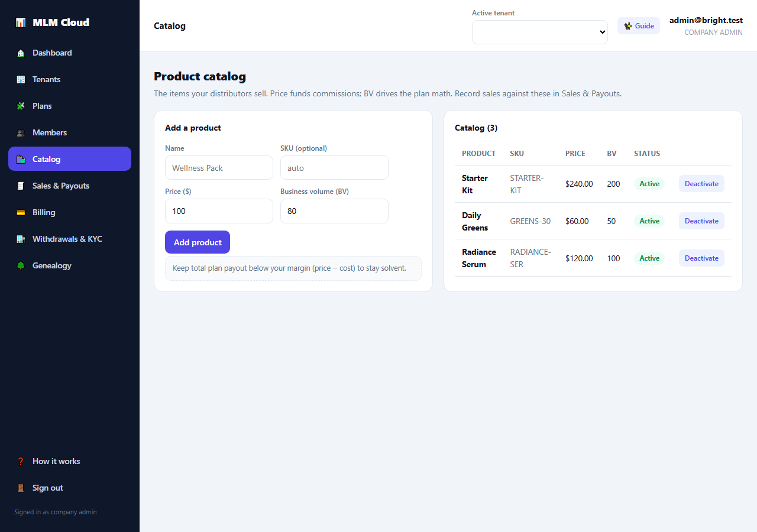Click the GREENS-30 SKU cell
The image size is (757, 532).
tap(530, 221)
